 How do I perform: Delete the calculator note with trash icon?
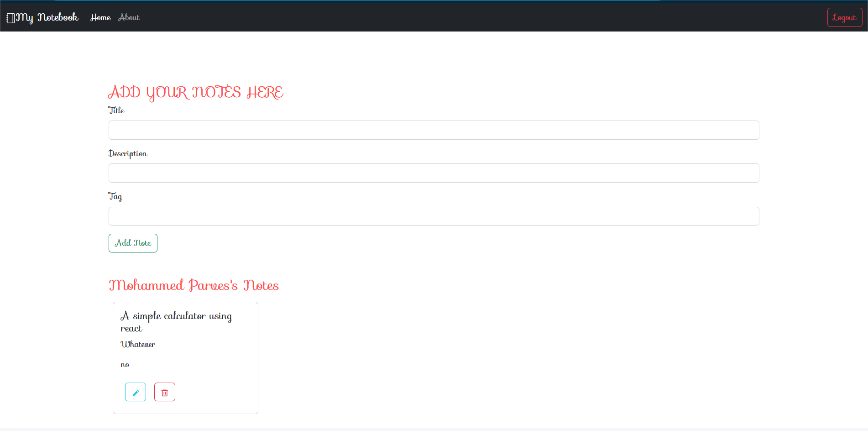[x=165, y=392]
